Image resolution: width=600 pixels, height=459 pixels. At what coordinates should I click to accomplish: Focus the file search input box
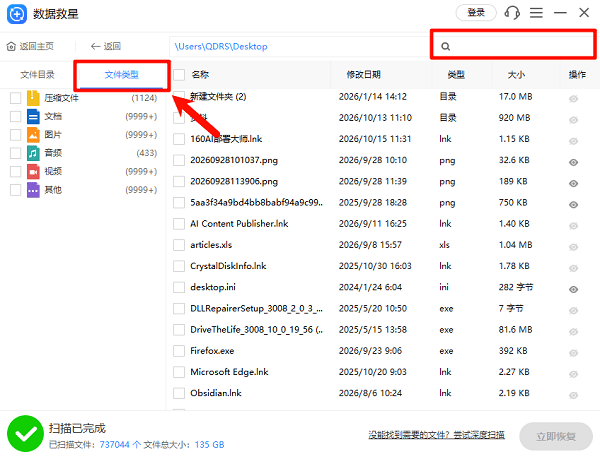[x=513, y=46]
